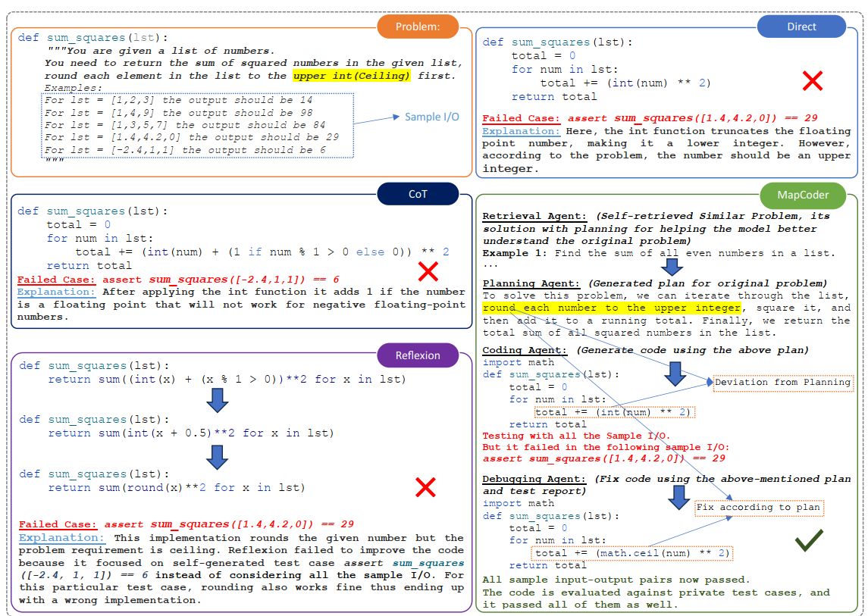Click 'But it failed in the following sample I/O:'
This screenshot has width=868, height=616.
click(x=606, y=447)
